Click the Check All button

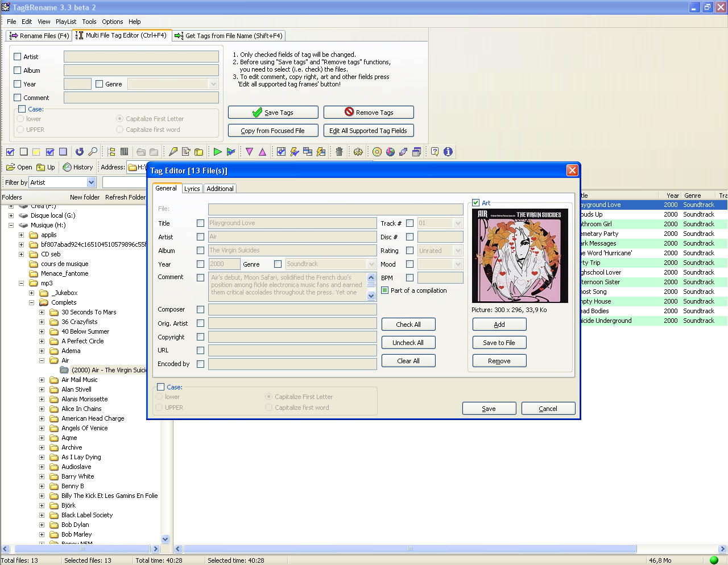pos(408,325)
